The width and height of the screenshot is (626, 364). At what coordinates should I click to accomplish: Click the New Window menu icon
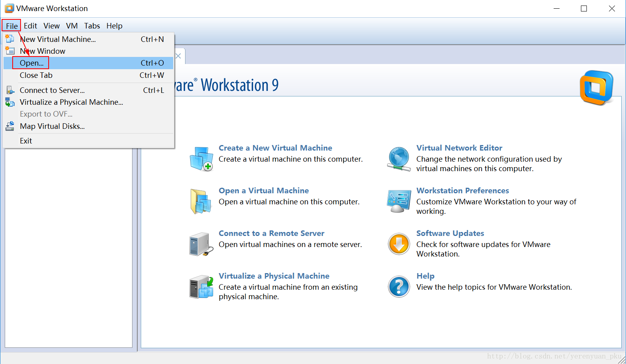pos(9,51)
